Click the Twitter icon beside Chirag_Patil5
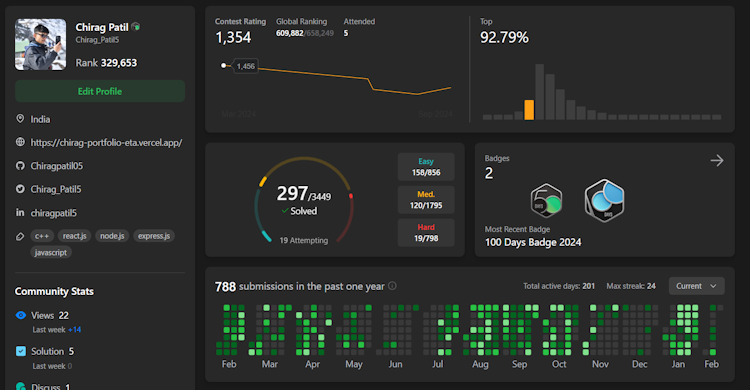 (20, 189)
